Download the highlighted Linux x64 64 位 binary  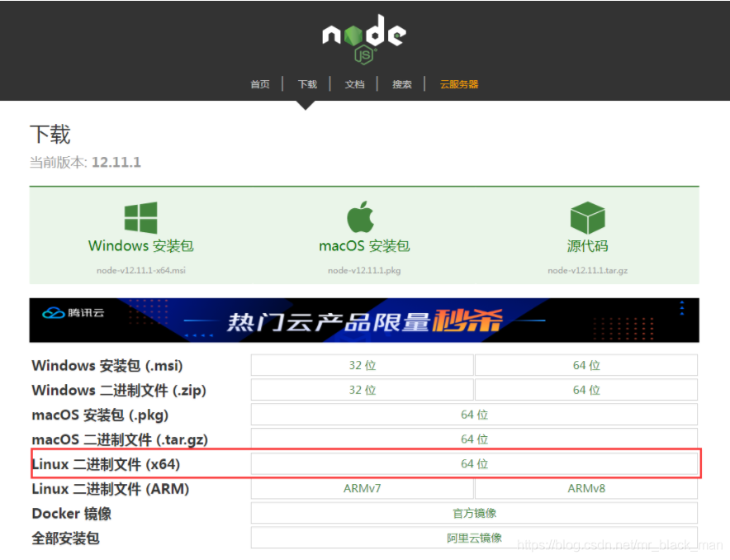(475, 463)
